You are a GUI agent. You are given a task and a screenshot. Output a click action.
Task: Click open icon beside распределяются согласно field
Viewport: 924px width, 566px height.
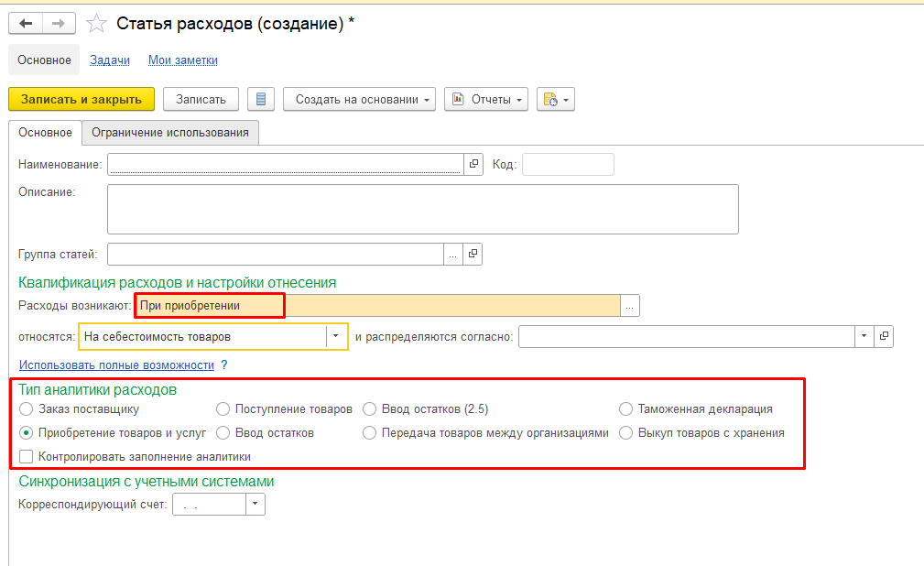[884, 336]
